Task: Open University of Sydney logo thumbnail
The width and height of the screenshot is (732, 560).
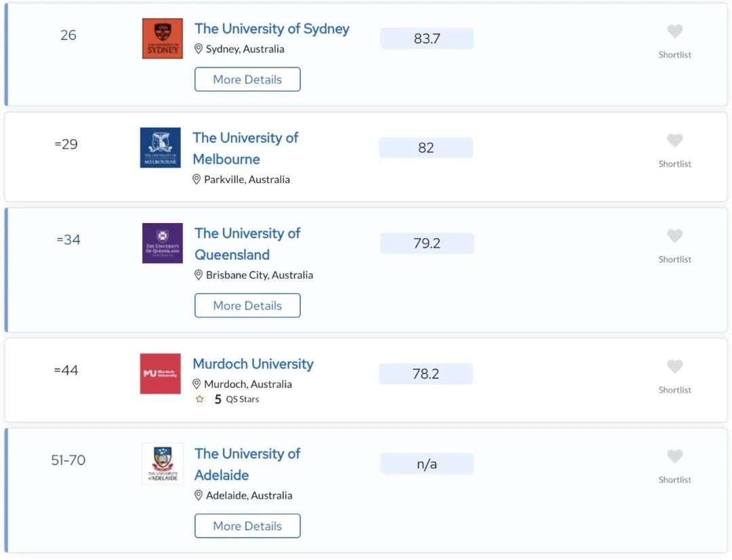Action: 163,39
